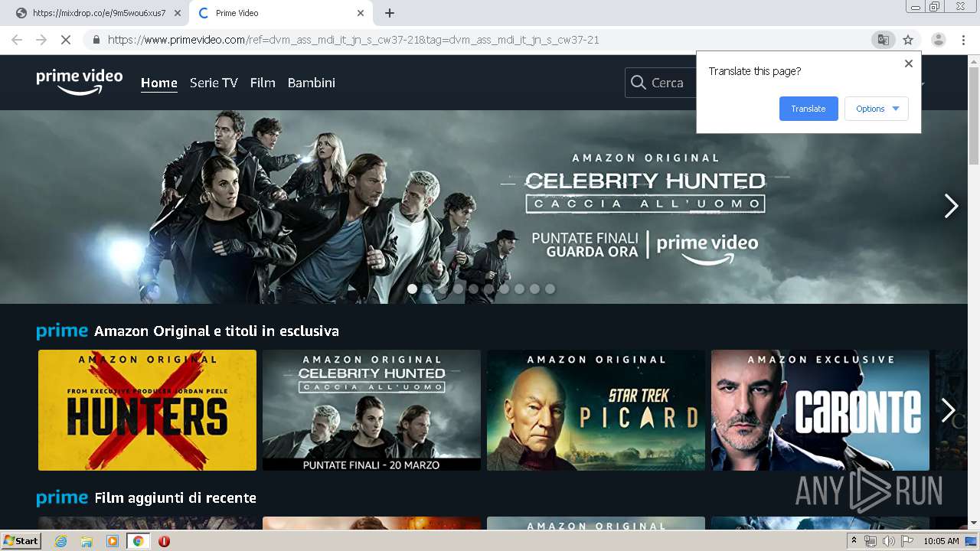The width and height of the screenshot is (980, 551).
Task: Open the Serie TV section
Action: tap(214, 83)
